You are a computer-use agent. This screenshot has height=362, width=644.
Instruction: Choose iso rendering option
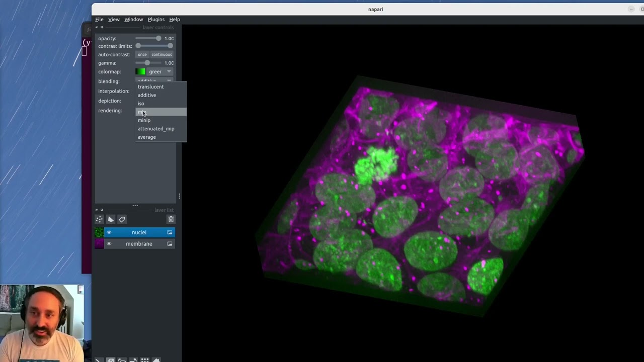point(161,104)
